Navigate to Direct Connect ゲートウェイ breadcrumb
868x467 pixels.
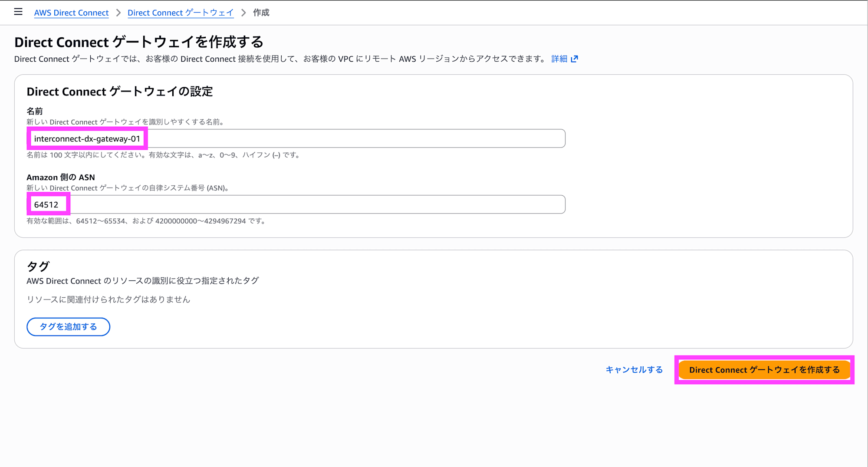pyautogui.click(x=181, y=13)
